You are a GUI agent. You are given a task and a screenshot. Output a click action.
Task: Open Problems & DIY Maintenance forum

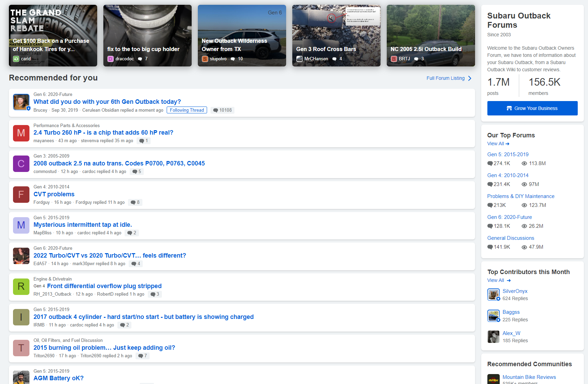click(x=521, y=196)
